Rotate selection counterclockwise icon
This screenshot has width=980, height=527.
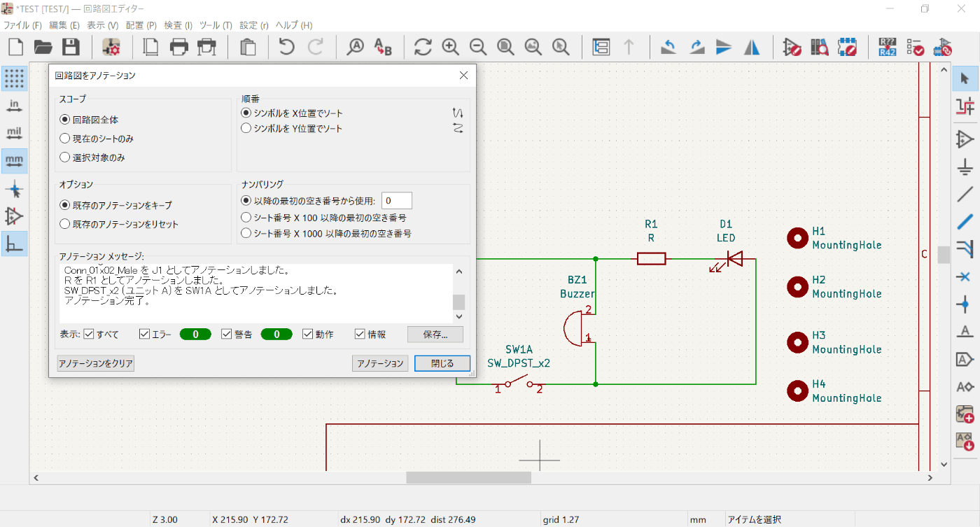(x=668, y=48)
